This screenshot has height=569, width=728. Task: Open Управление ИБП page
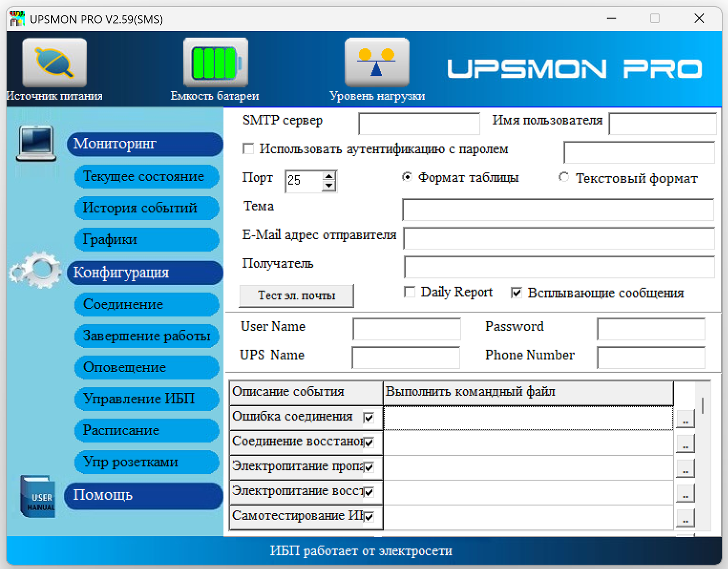[x=147, y=399]
